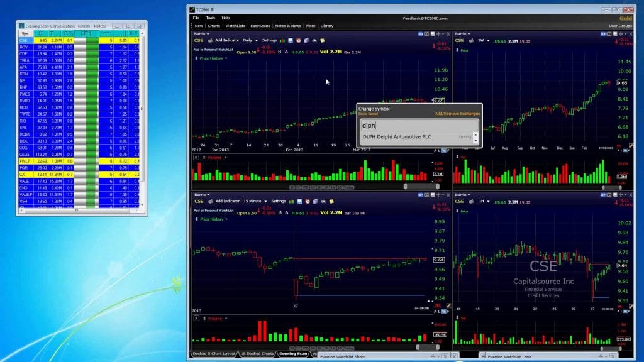Click the 15 Minute chart zoom slider handle

pos(418,347)
